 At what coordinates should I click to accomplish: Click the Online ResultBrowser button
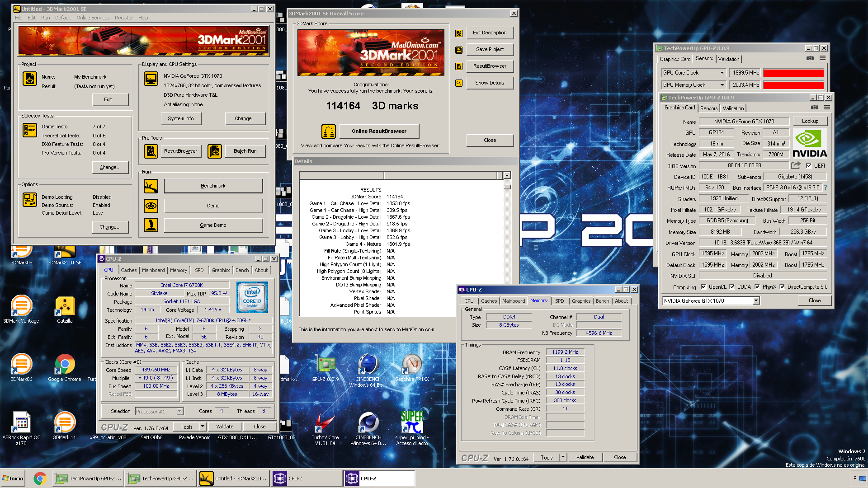coord(379,131)
